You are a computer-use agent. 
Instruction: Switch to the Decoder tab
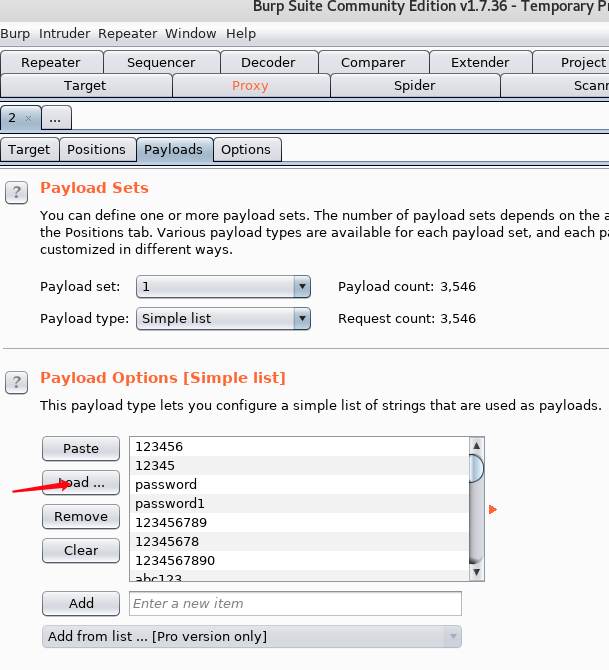[x=268, y=62]
